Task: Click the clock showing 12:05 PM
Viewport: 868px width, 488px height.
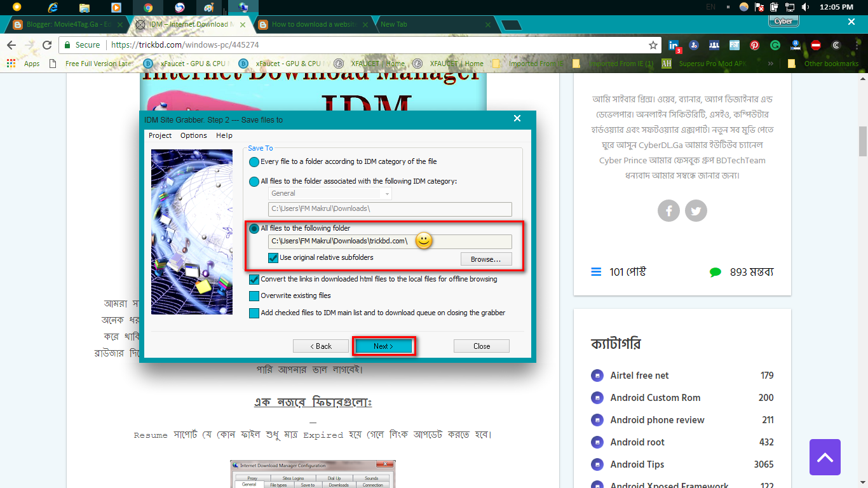Action: pos(836,7)
